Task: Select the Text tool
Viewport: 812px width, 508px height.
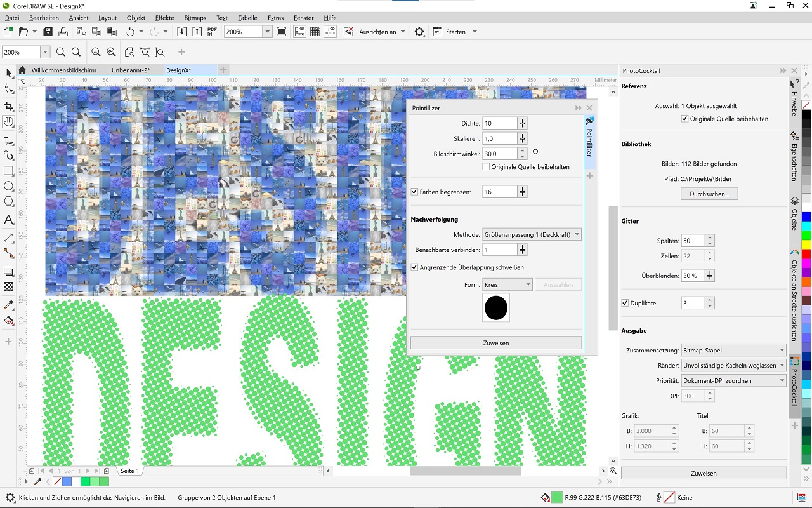Action: tap(9, 220)
